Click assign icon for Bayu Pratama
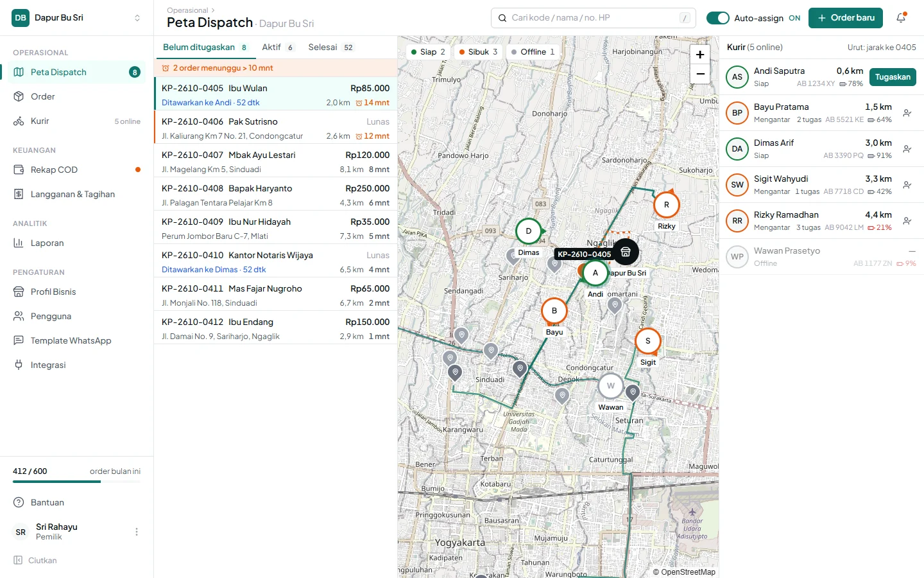924x578 pixels. (x=907, y=113)
